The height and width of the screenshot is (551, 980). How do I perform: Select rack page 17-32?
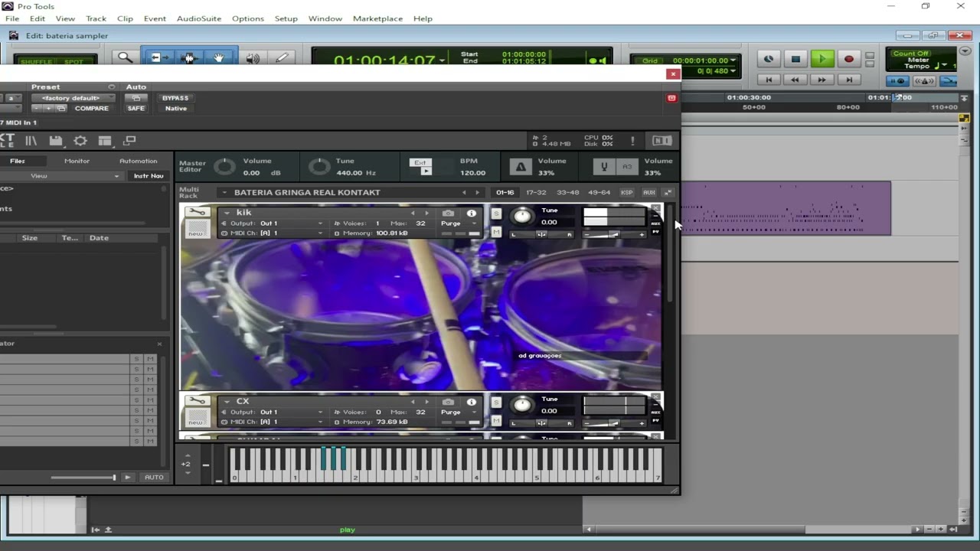point(536,193)
